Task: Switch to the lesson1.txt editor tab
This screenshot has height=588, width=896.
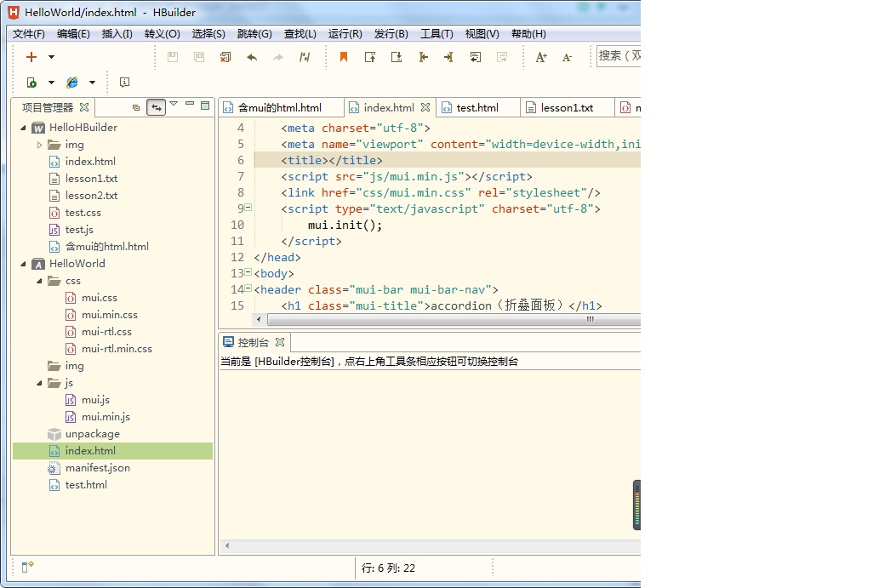Action: coord(567,107)
